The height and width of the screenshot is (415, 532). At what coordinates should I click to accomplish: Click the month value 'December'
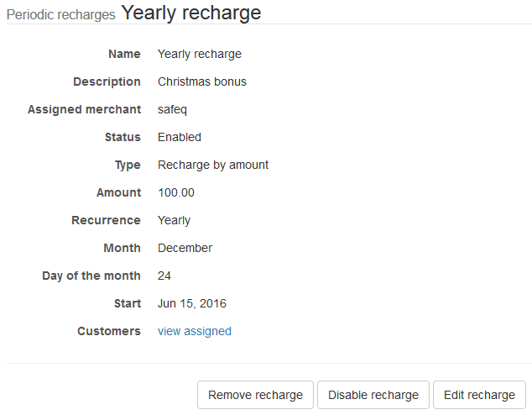(185, 248)
